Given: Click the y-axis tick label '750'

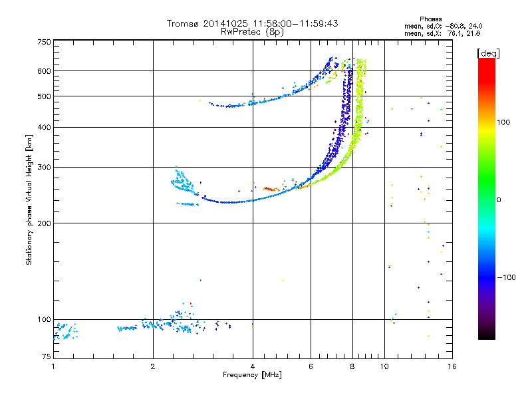Looking at the screenshot, I should coord(45,42).
